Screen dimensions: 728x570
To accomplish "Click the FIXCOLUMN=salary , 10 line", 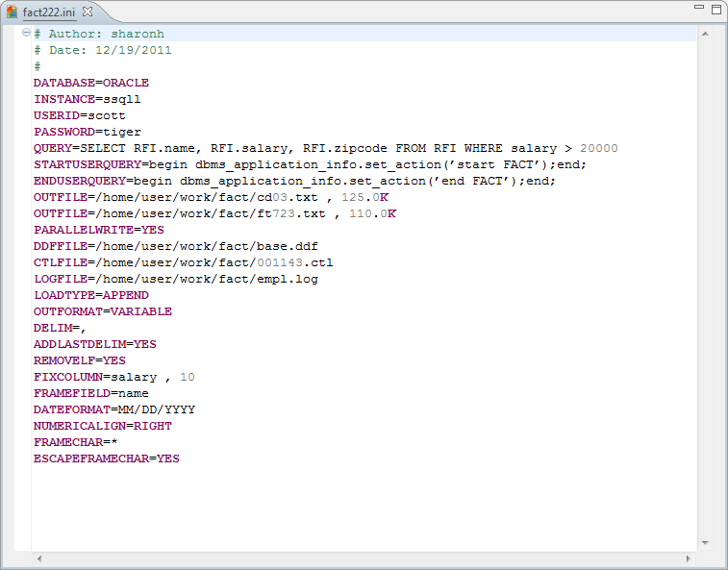I will 114,377.
